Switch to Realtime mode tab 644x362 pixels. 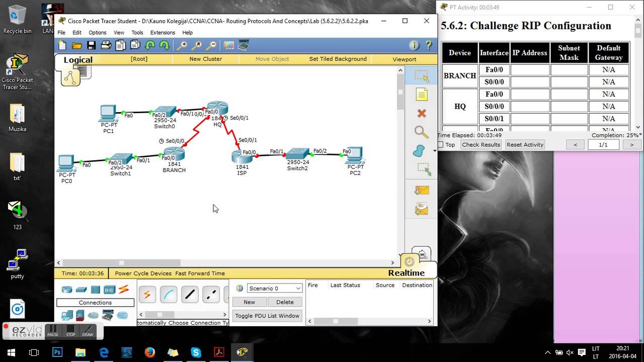(406, 273)
